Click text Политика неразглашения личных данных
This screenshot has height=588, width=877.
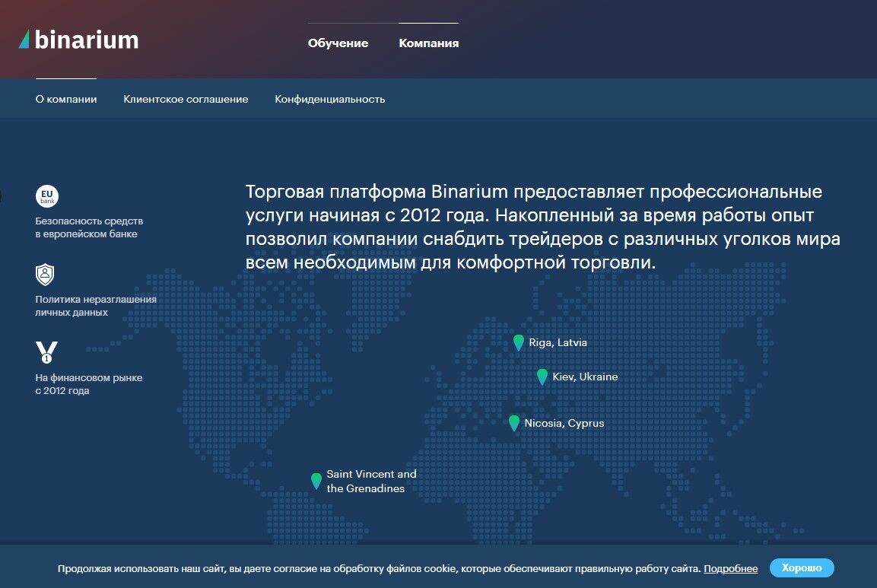96,306
